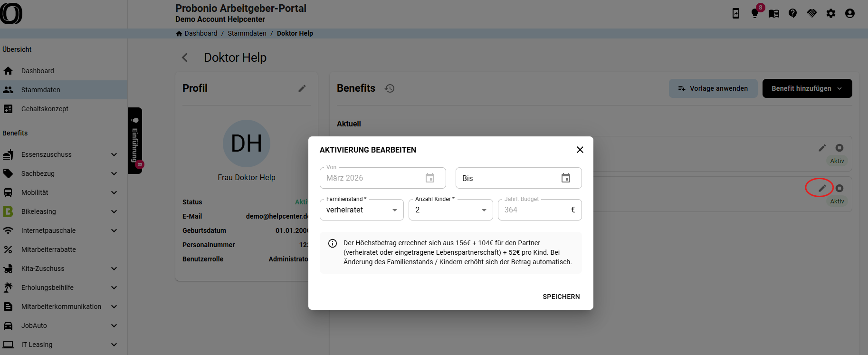The image size is (868, 355).
Task: Open Dashboard in the sidebar
Action: tap(64, 71)
